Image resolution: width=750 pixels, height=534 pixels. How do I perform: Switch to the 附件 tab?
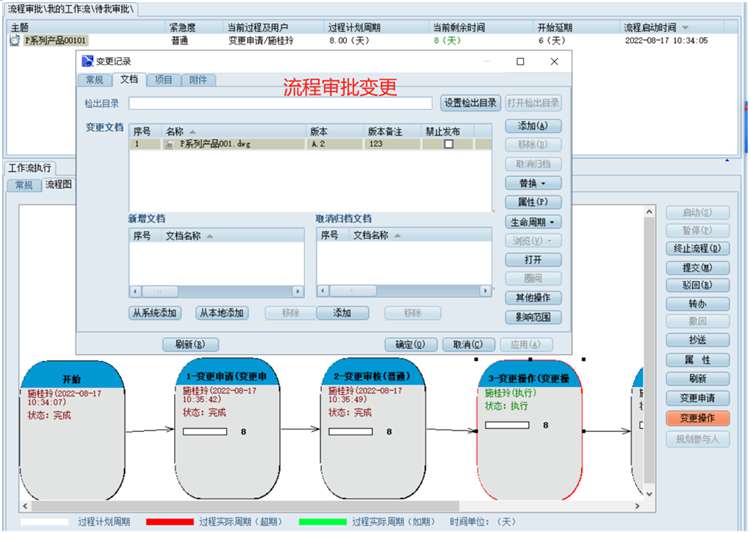pos(197,80)
